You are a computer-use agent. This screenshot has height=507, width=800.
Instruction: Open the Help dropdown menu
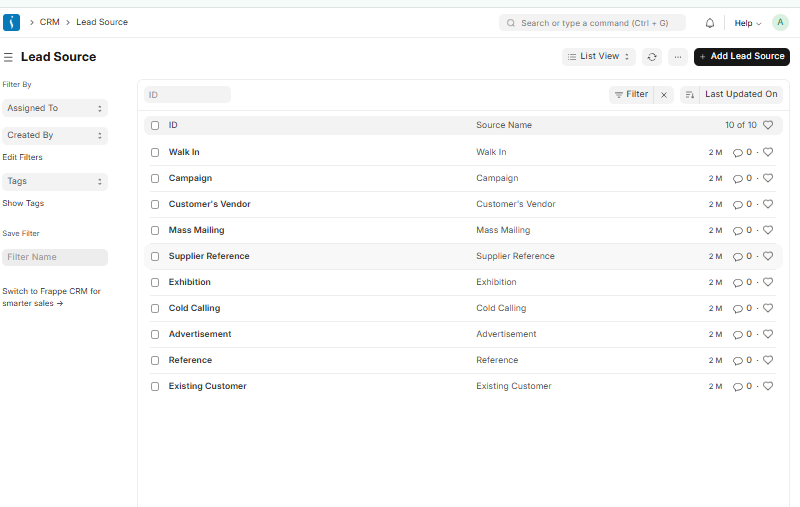pos(747,23)
